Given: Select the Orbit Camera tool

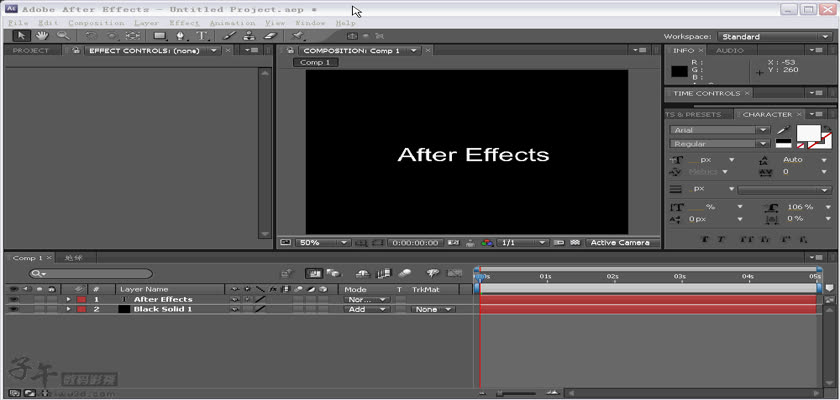Looking at the screenshot, I should click(x=112, y=36).
